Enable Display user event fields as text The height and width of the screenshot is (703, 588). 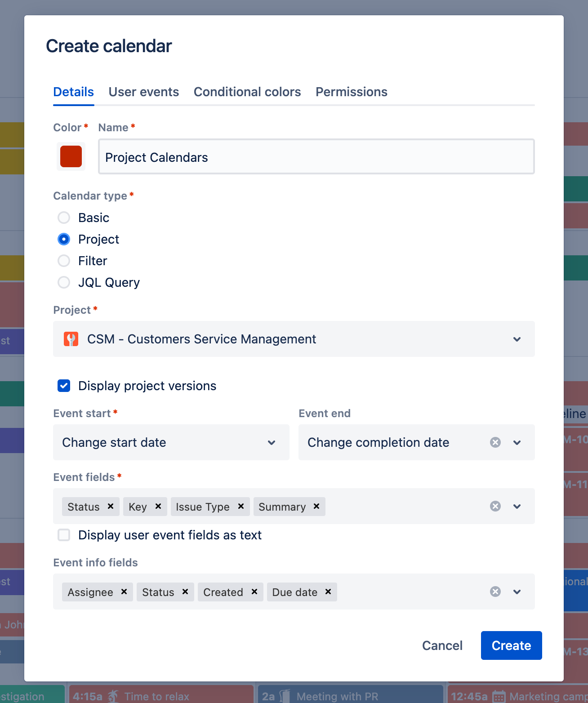(64, 535)
